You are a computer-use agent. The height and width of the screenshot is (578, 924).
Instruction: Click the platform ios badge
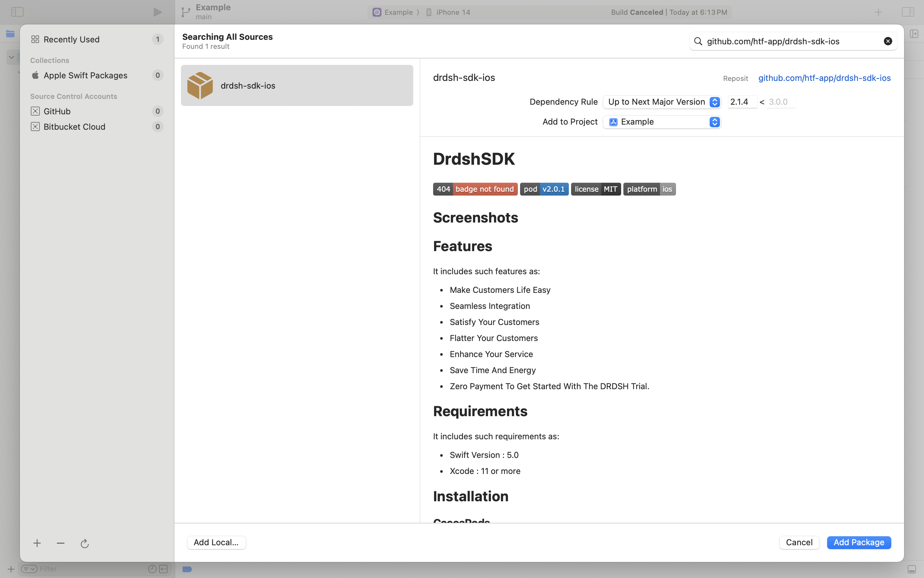point(649,189)
